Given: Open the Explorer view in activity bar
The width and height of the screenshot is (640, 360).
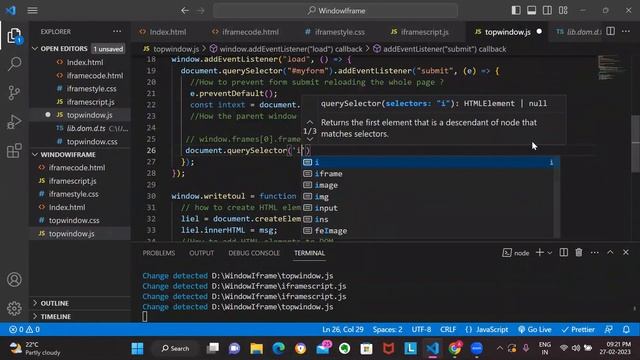Looking at the screenshot, I should tap(15, 36).
